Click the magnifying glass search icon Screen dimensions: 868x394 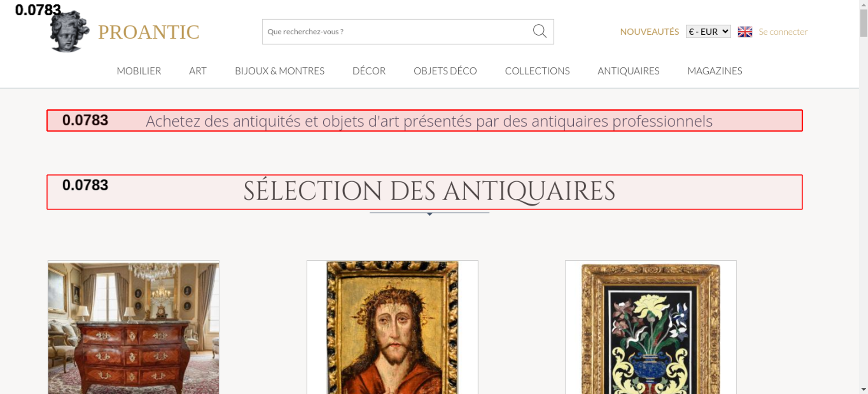click(x=539, y=31)
